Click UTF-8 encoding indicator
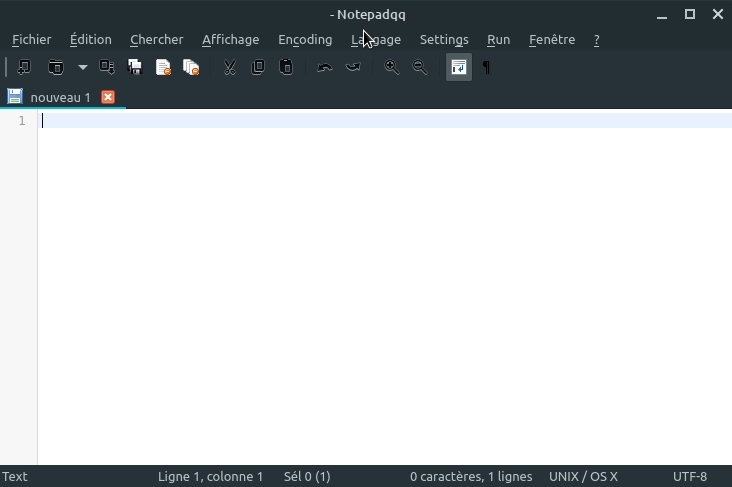Image resolution: width=732 pixels, height=487 pixels. click(690, 477)
